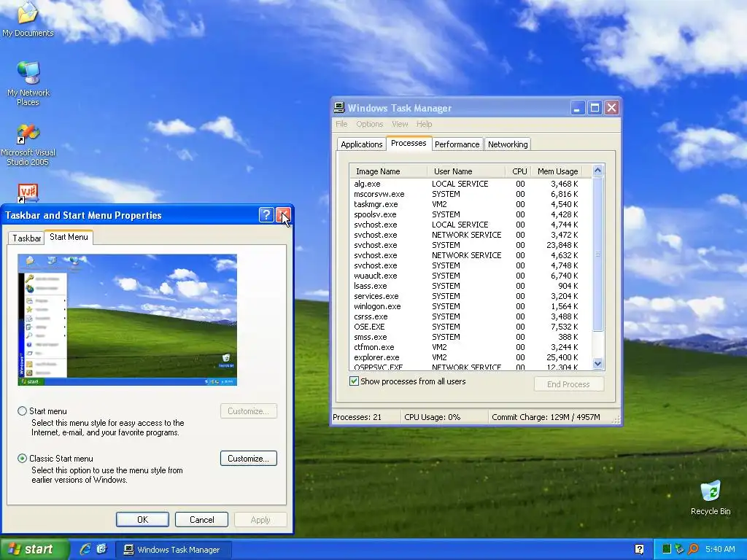The width and height of the screenshot is (747, 560).
Task: Click the Internet Explorer quick launch icon
Action: coord(85,549)
